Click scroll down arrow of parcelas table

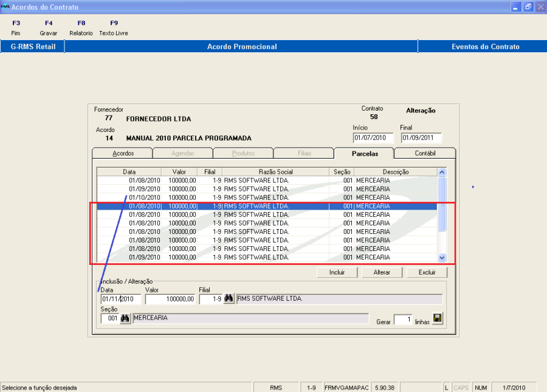(x=442, y=258)
